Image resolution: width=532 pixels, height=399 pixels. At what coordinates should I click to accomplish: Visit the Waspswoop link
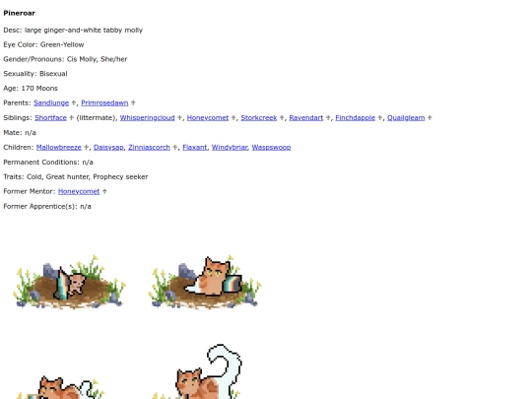271,147
